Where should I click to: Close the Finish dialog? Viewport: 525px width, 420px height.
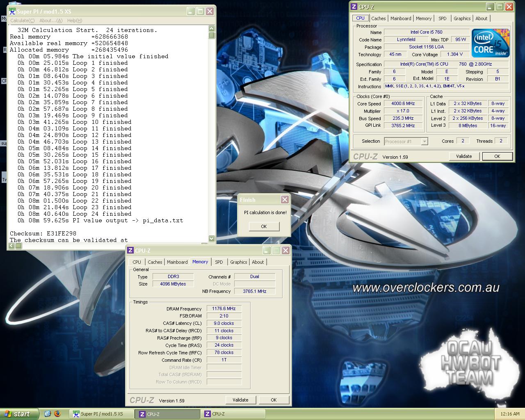pos(285,200)
